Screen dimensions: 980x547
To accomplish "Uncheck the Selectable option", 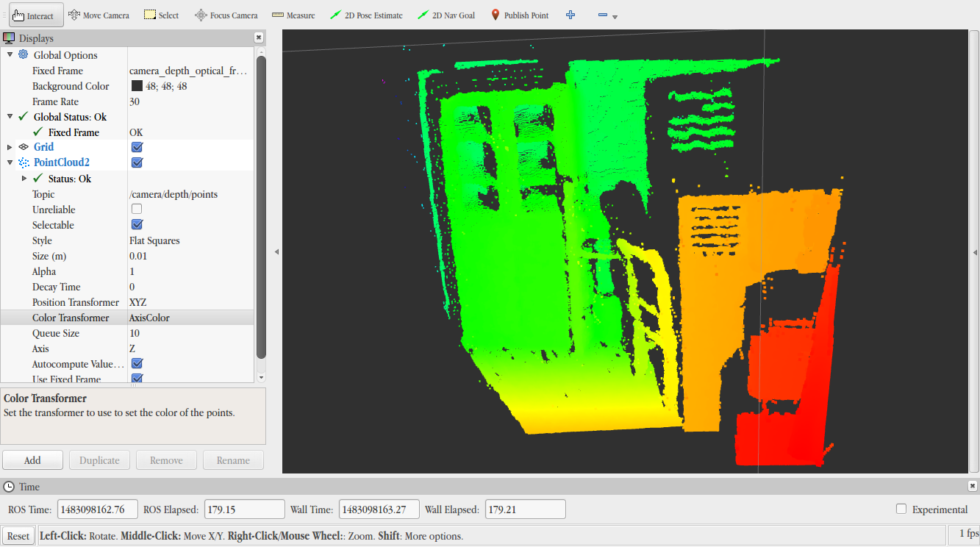I will (x=137, y=225).
